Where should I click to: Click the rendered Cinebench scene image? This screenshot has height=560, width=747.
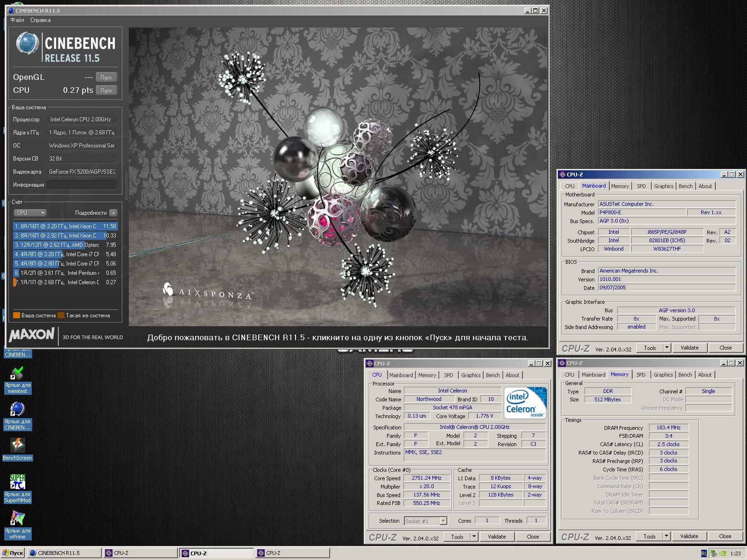click(x=338, y=177)
